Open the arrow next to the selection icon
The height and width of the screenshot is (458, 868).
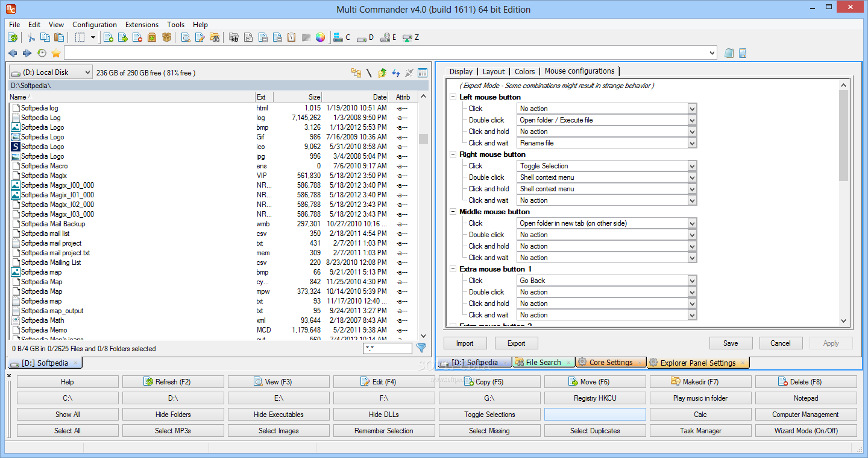[x=93, y=37]
